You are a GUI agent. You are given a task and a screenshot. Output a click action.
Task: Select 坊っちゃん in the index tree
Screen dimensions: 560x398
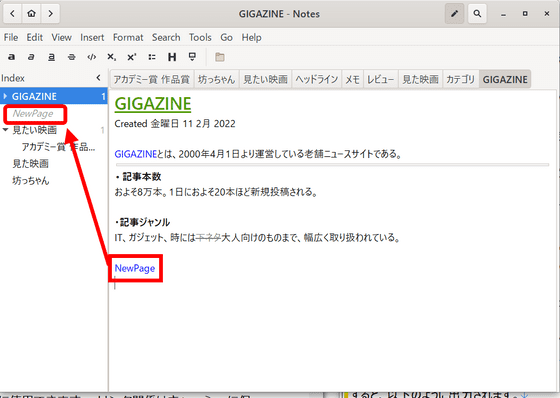pos(31,180)
